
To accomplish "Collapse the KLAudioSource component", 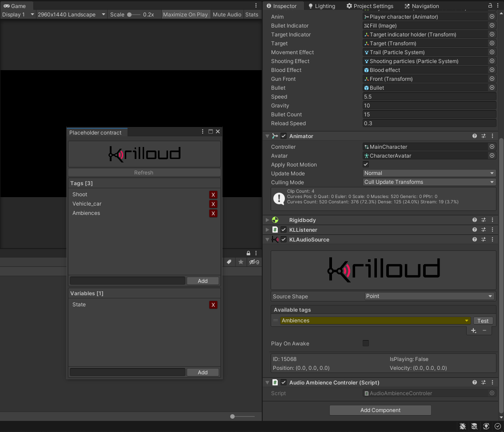I will (x=267, y=239).
